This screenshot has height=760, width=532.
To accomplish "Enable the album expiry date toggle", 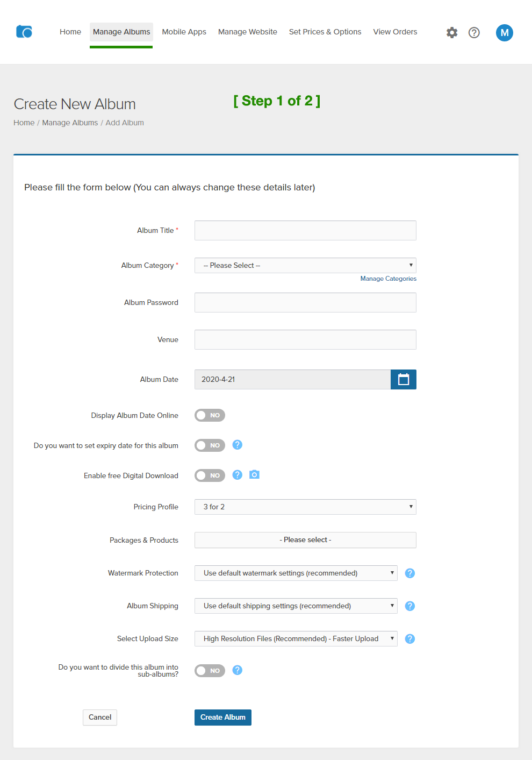I will [x=210, y=445].
